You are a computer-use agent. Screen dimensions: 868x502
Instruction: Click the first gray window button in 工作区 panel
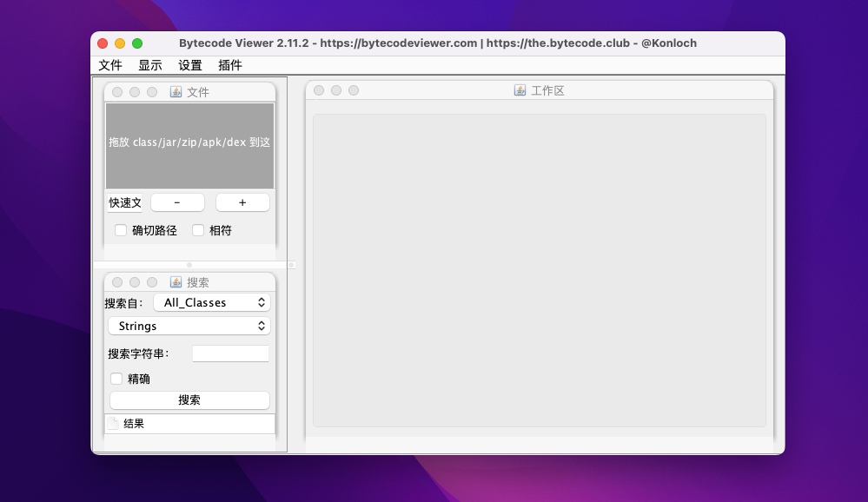tap(319, 90)
